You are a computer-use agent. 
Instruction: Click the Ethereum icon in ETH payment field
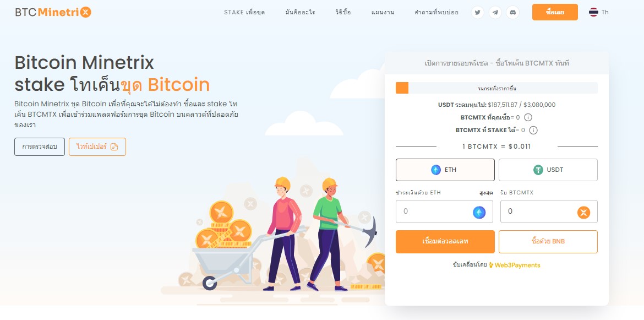point(479,213)
